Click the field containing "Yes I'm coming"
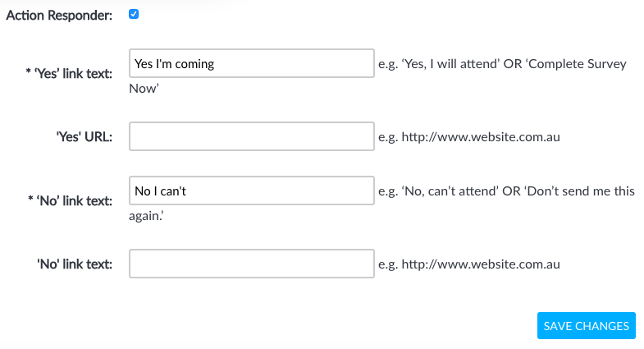The image size is (644, 349). pyautogui.click(x=251, y=64)
